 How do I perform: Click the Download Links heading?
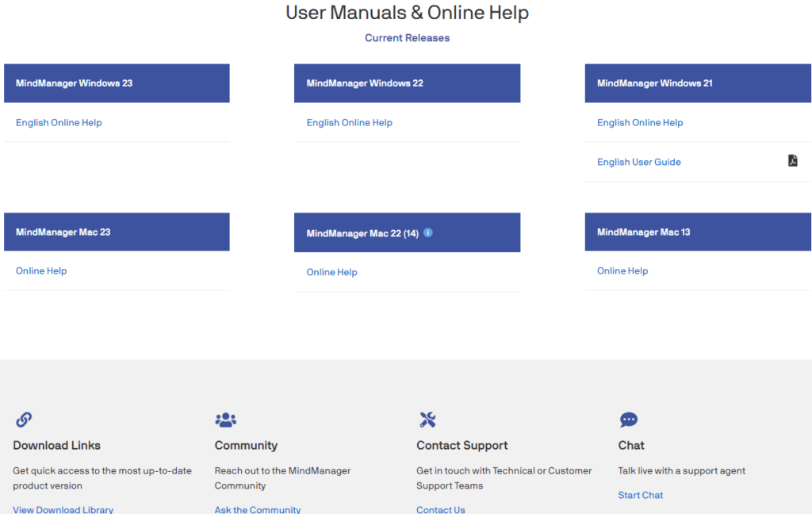tap(57, 446)
